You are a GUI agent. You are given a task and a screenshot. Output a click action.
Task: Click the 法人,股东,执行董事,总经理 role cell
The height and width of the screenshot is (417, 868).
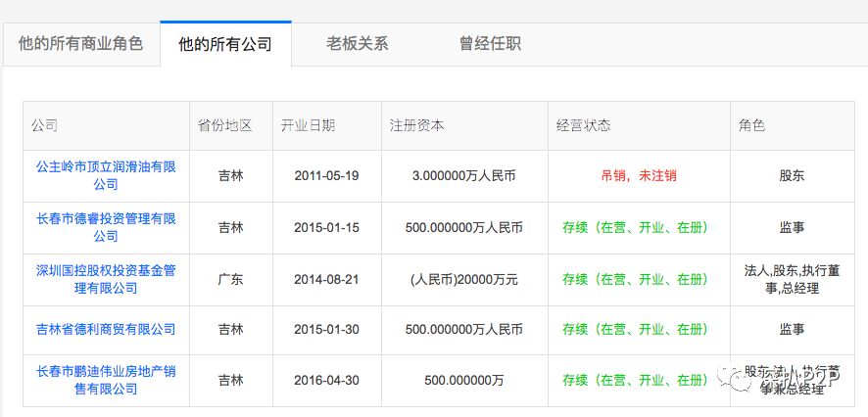tap(792, 279)
